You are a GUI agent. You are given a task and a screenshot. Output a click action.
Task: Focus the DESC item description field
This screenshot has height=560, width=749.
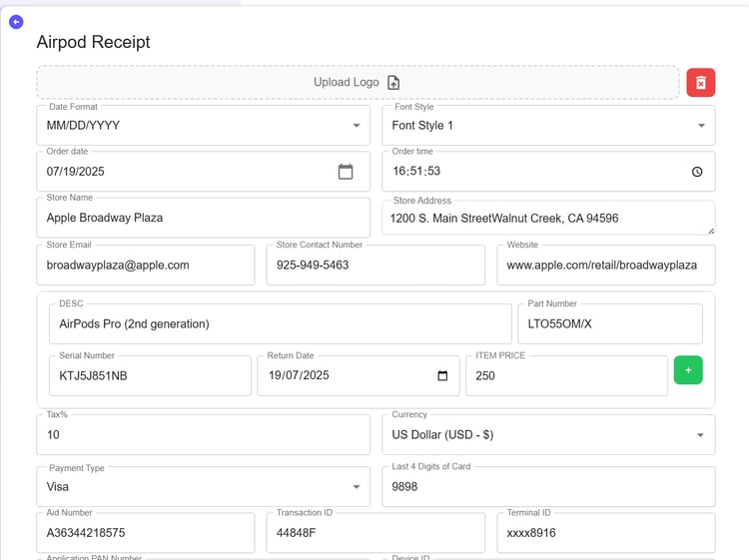point(281,324)
